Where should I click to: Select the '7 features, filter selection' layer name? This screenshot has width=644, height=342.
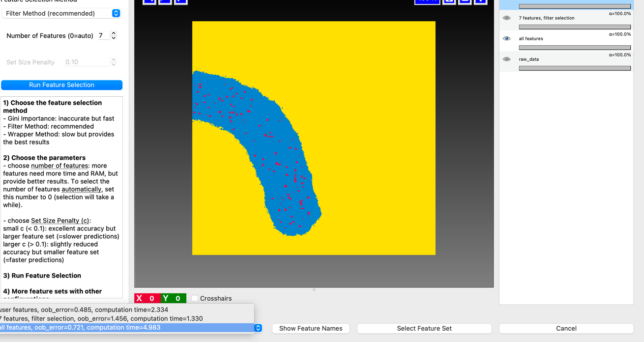(547, 18)
